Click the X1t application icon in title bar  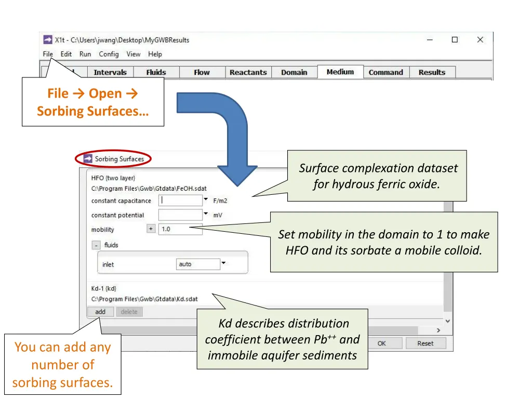[x=47, y=39]
